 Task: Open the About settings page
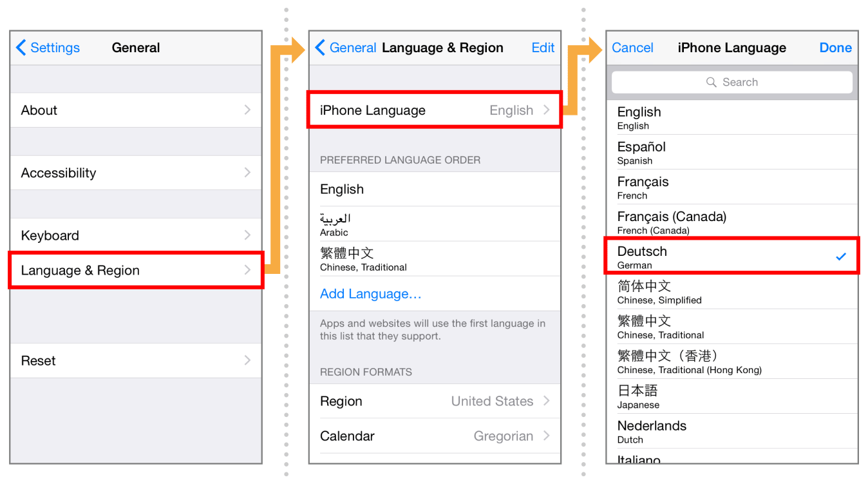click(x=135, y=110)
